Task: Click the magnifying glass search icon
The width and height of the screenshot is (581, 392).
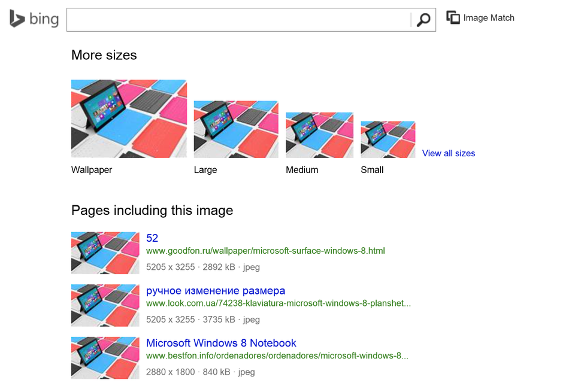Action: pyautogui.click(x=423, y=20)
